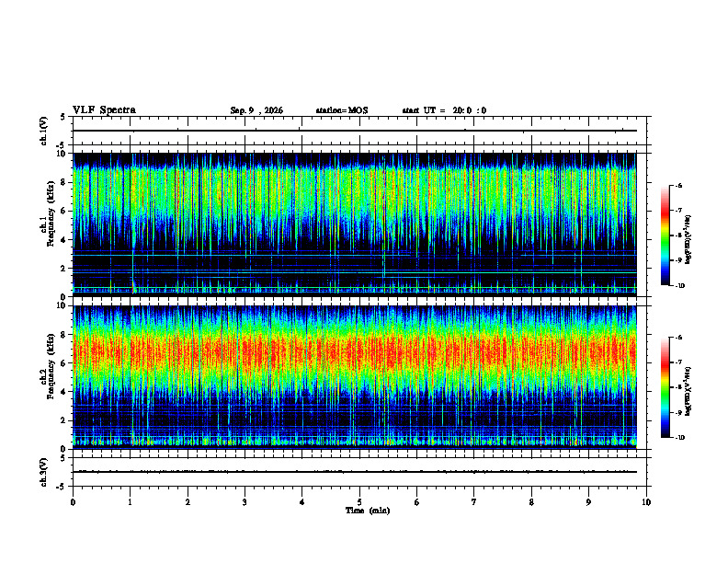This screenshot has width=728, height=563.
Task: Click the Time (min) axis label
Action: [368, 511]
